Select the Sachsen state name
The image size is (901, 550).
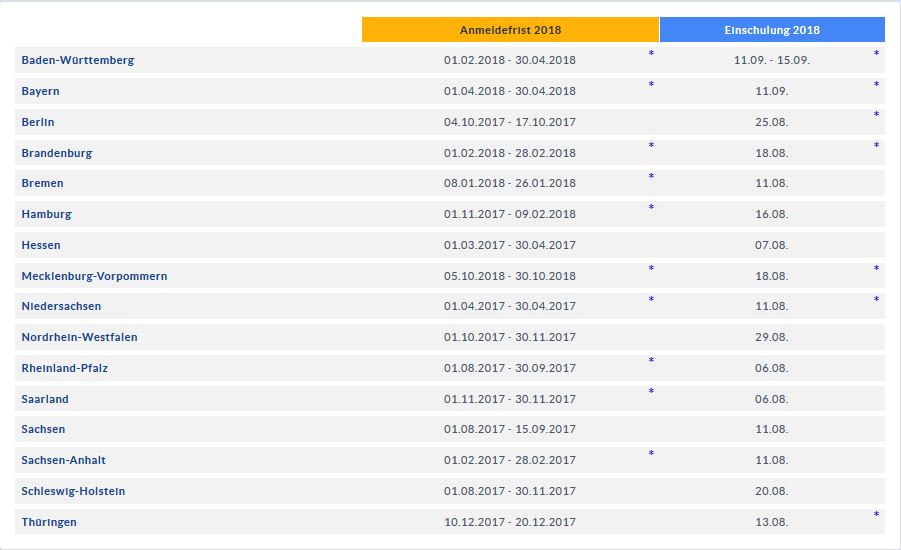click(43, 429)
